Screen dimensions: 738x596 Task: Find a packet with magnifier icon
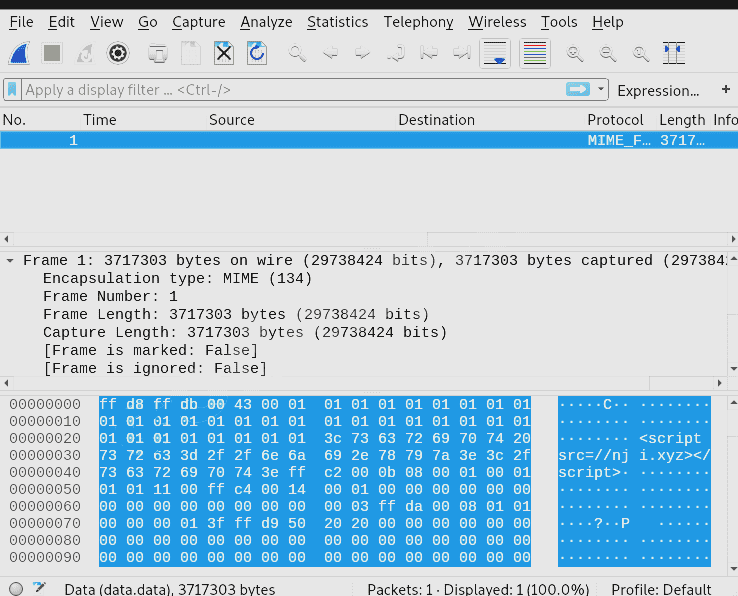pyautogui.click(x=297, y=53)
